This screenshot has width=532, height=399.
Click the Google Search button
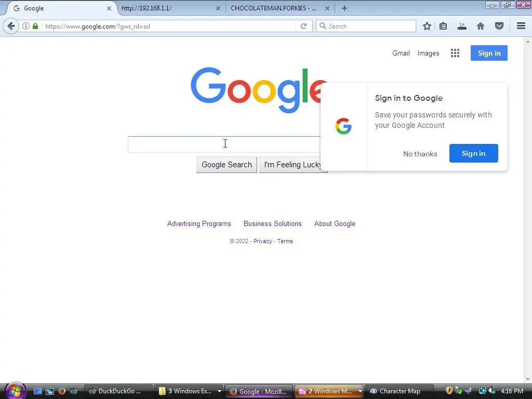[x=227, y=165]
